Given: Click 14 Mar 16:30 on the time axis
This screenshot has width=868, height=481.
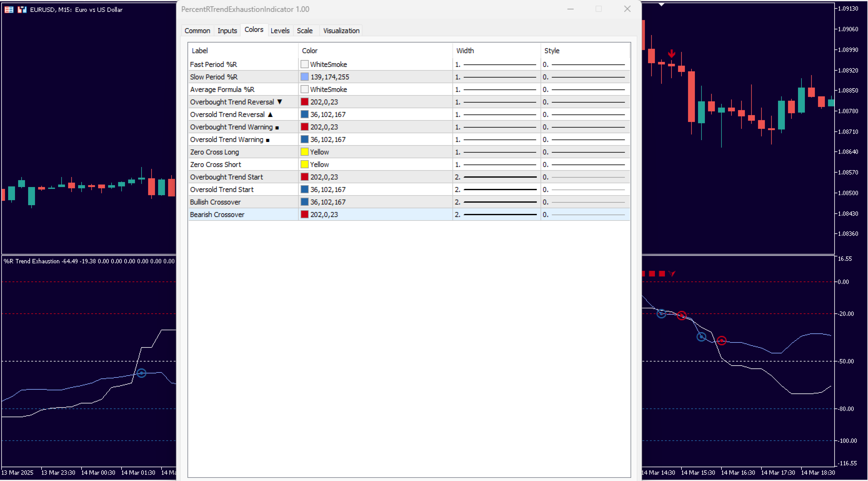Looking at the screenshot, I should point(737,473).
